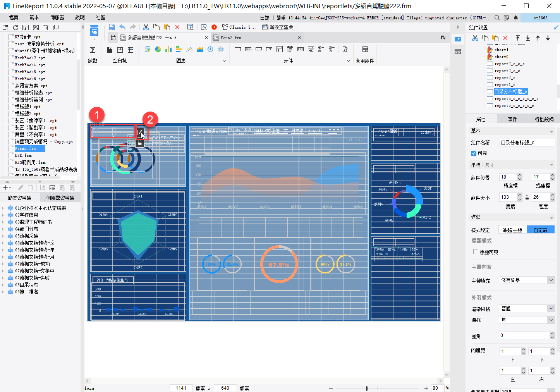Switch to the Form2.frm document tab
560x392 pixels.
[231, 38]
